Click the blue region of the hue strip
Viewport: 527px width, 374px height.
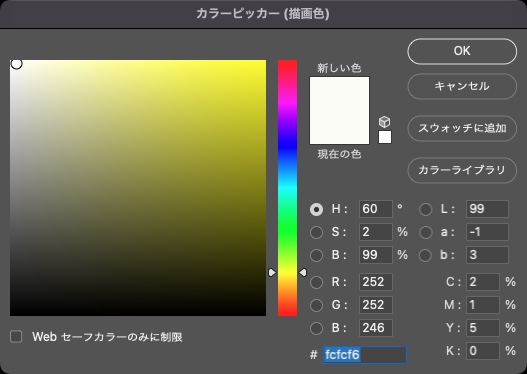[287, 146]
